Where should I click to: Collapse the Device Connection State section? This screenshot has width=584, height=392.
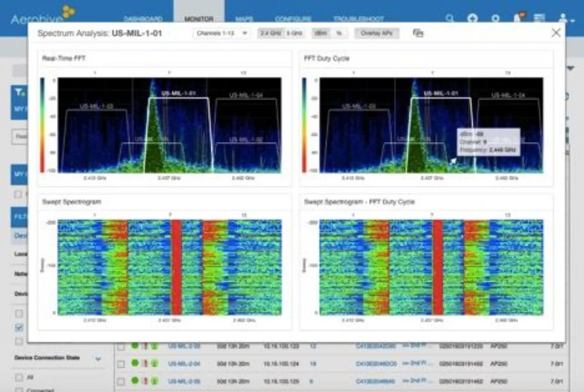pos(98,359)
